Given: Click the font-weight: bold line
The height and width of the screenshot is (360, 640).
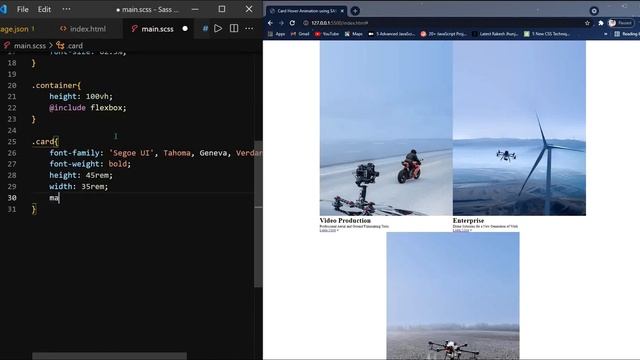Looking at the screenshot, I should pyautogui.click(x=90, y=164).
